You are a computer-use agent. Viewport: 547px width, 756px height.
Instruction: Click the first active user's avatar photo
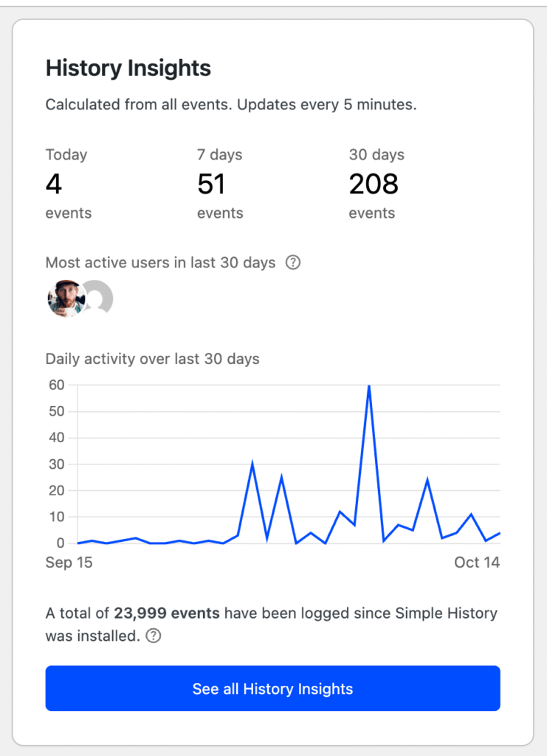coord(65,298)
